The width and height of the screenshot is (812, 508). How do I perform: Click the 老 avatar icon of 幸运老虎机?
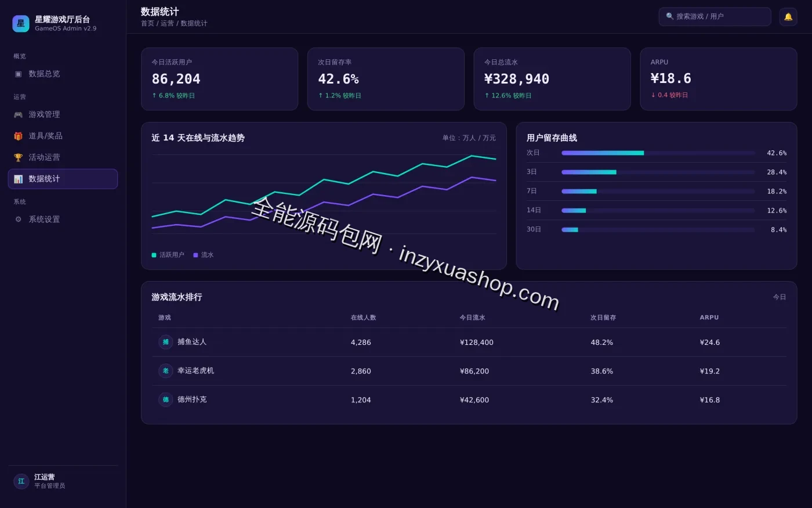point(165,370)
